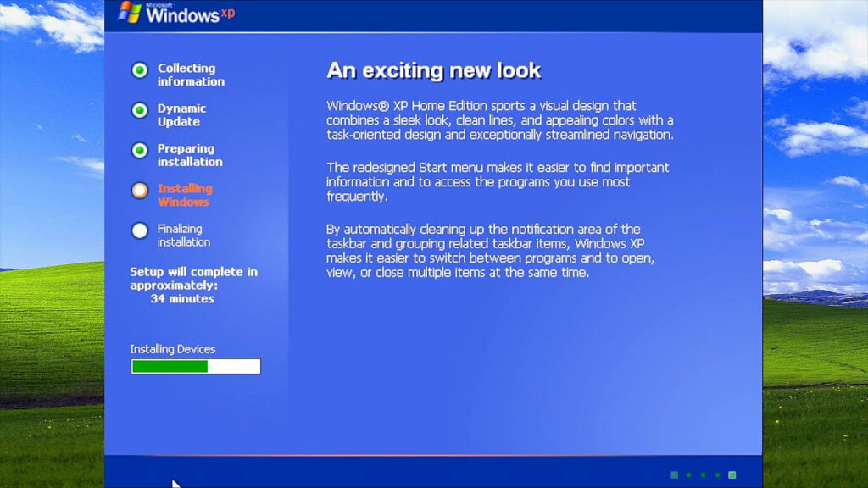868x488 pixels.
Task: Click the "Finalizing installation" step label
Action: point(184,236)
